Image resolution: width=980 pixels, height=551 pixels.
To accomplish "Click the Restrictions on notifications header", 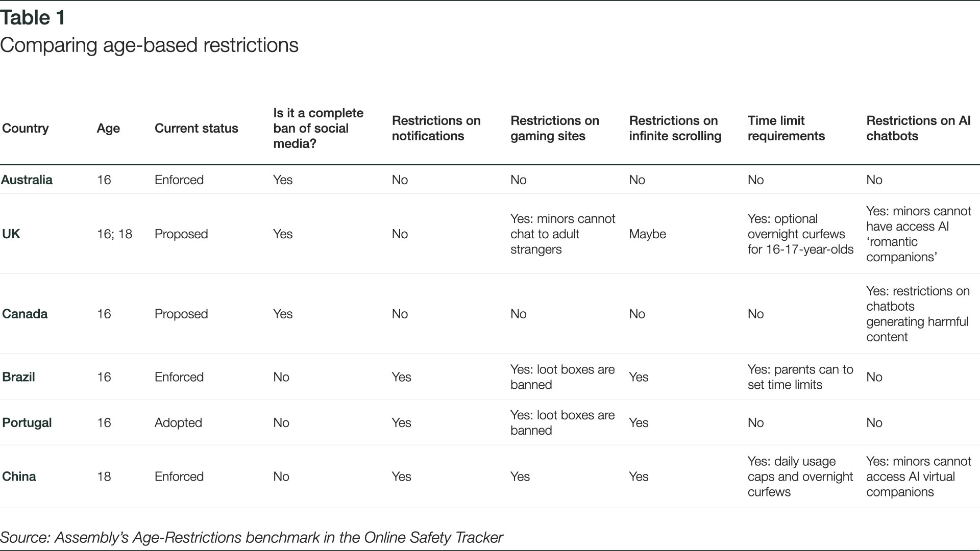I will tap(436, 128).
